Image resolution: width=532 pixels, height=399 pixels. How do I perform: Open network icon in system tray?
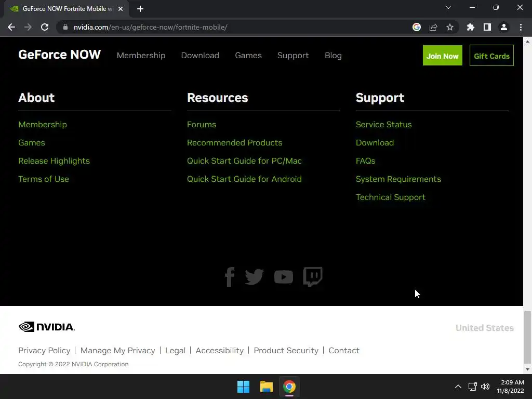pyautogui.click(x=473, y=387)
